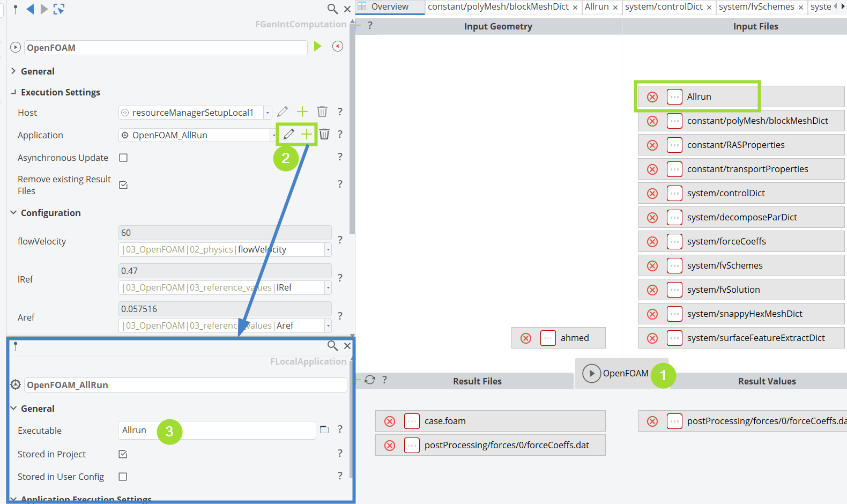Image resolution: width=847 pixels, height=504 pixels.
Task: Run the OpenFOAM computation with green play
Action: point(318,46)
